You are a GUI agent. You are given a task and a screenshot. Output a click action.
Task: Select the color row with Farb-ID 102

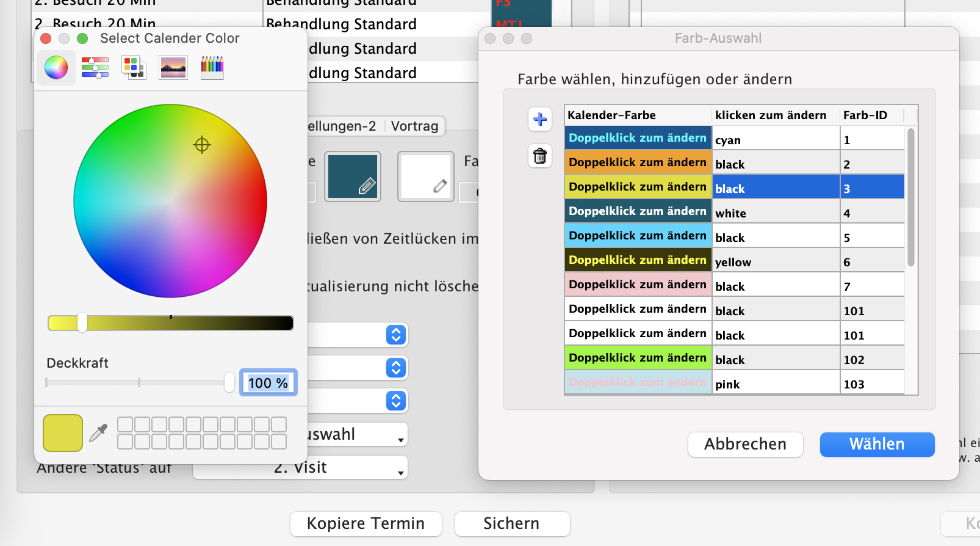tap(734, 359)
